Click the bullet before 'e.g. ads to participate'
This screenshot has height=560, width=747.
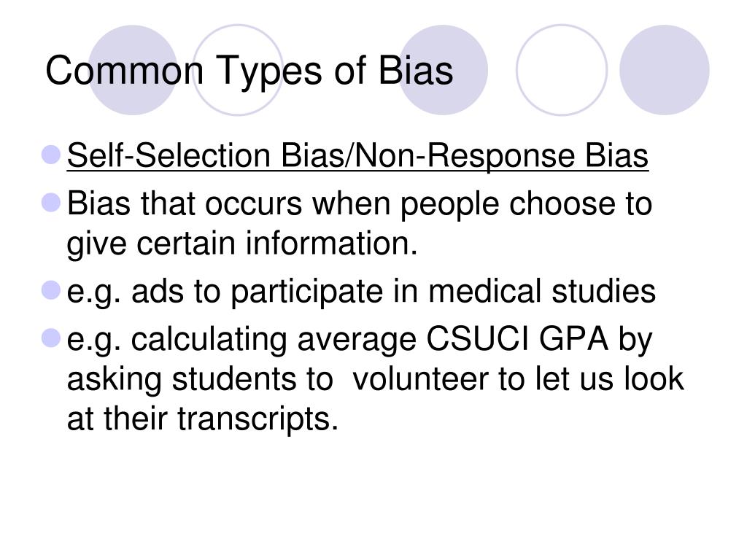(51, 290)
